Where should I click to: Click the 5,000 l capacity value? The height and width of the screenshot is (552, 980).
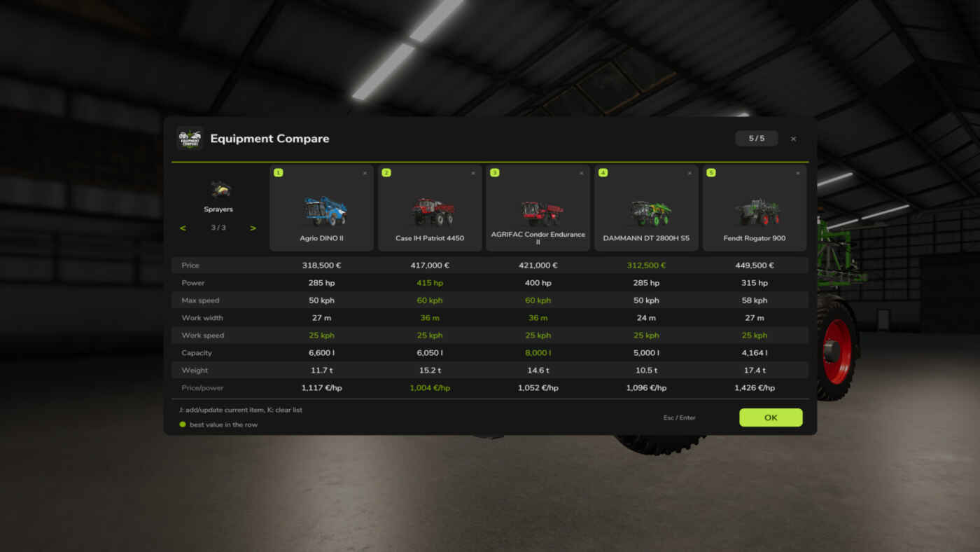click(646, 353)
